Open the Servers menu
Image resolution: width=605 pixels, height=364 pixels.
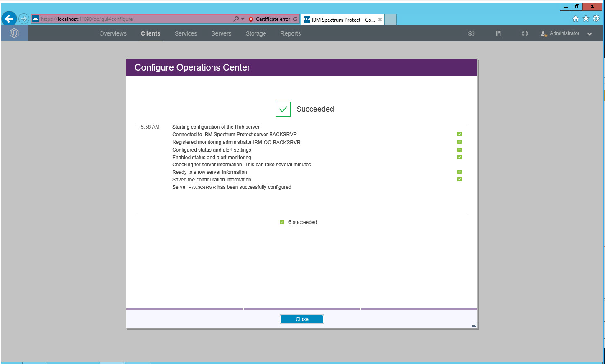click(x=221, y=33)
